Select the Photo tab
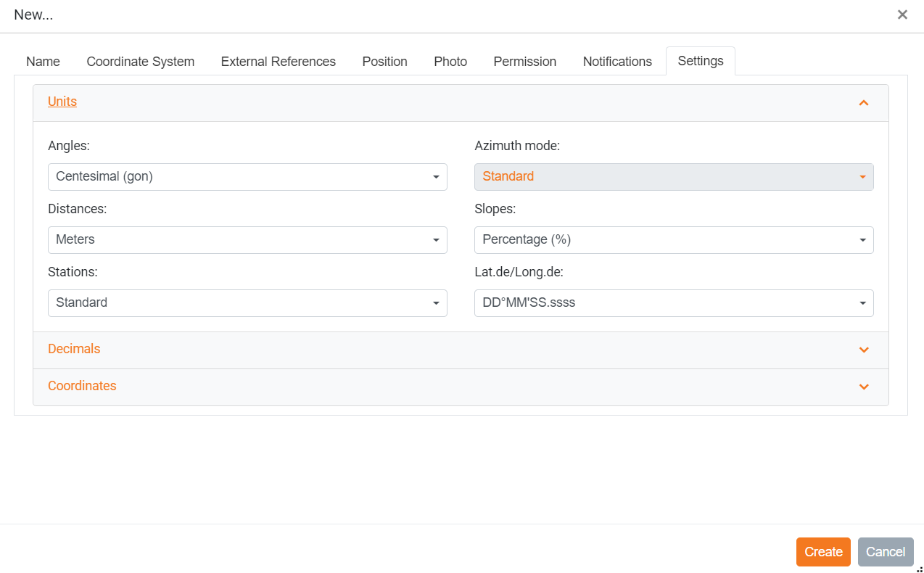This screenshot has width=924, height=573. (450, 62)
